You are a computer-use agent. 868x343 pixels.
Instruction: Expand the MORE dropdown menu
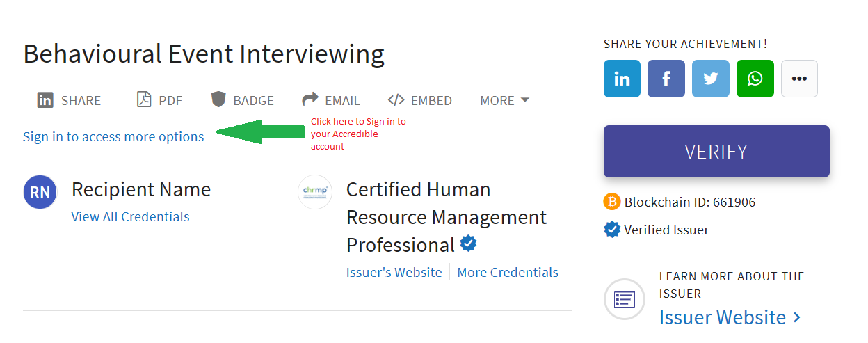[x=504, y=100]
